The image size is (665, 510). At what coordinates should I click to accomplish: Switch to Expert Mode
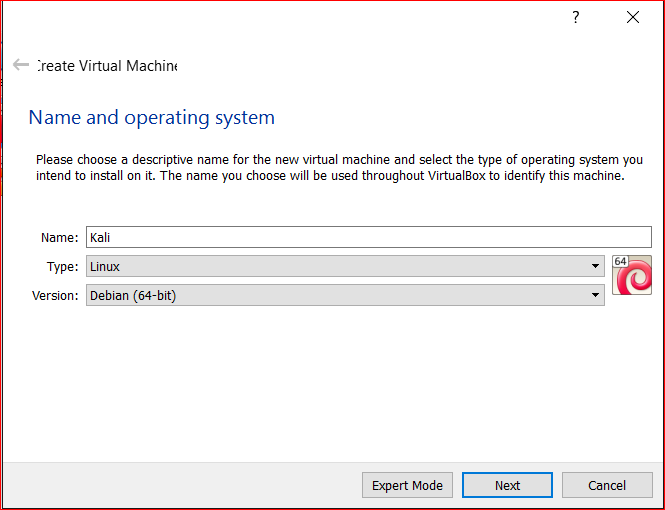click(407, 485)
